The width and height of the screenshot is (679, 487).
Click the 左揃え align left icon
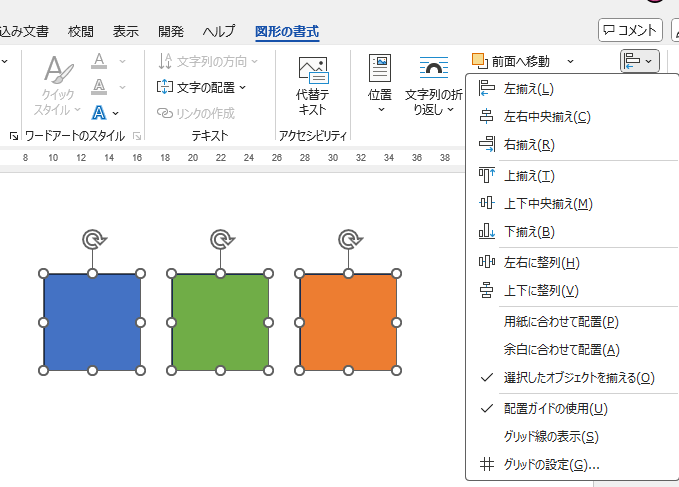point(486,88)
